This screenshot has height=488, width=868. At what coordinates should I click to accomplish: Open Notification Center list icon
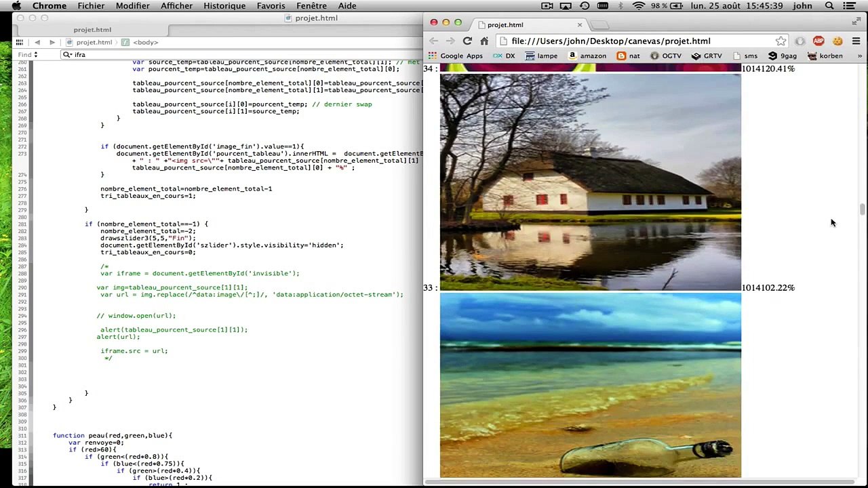point(849,6)
